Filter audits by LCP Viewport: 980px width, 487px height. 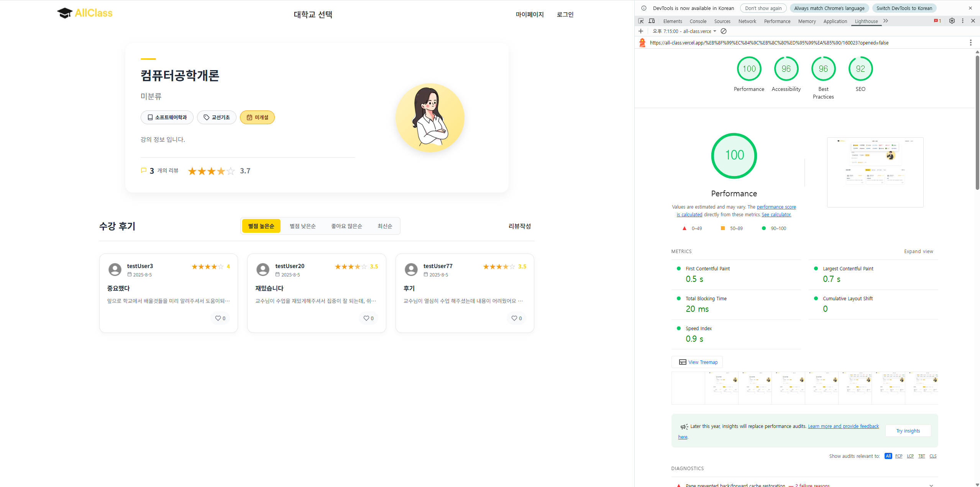pos(910,456)
